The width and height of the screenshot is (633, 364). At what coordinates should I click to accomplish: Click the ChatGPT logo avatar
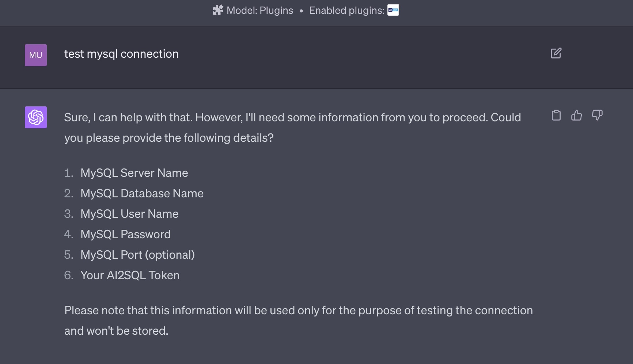(36, 117)
